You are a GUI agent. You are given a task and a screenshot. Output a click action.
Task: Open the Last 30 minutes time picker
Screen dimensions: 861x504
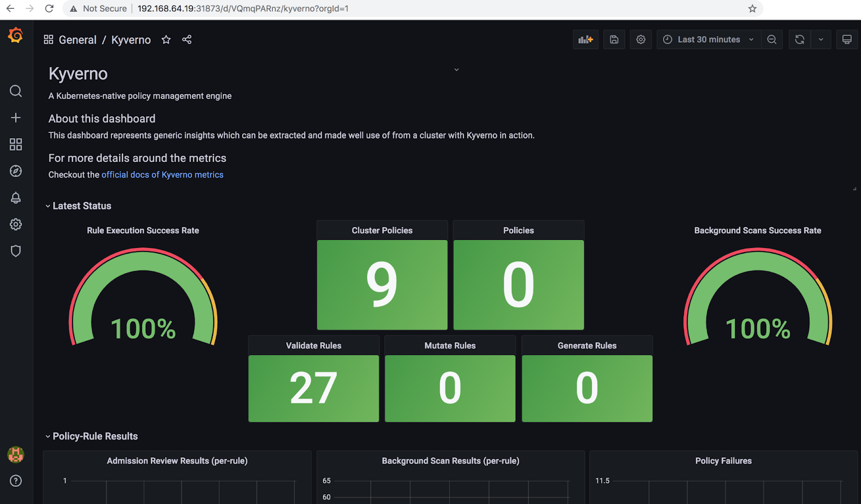coord(709,39)
